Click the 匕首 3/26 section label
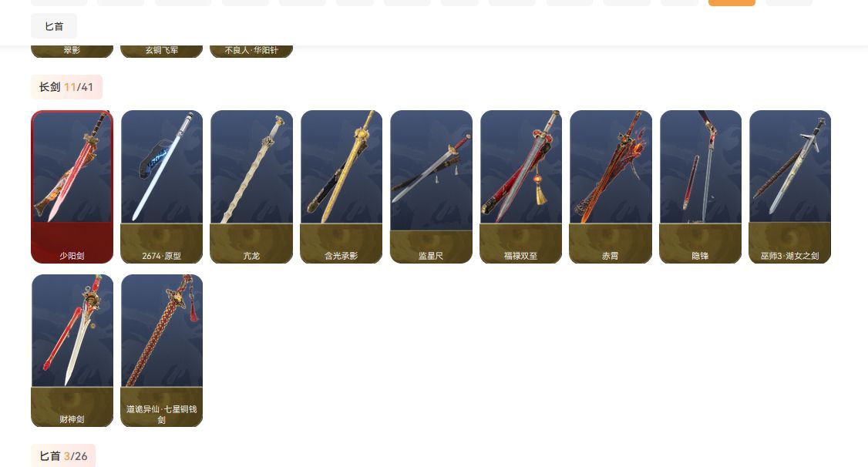Image resolution: width=868 pixels, height=467 pixels. 63,456
